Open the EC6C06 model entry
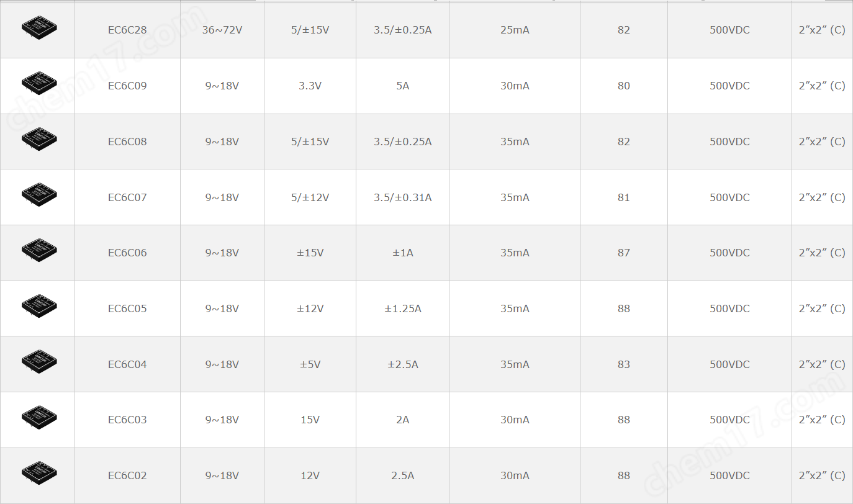Screen dimensions: 853x504 pos(127,253)
